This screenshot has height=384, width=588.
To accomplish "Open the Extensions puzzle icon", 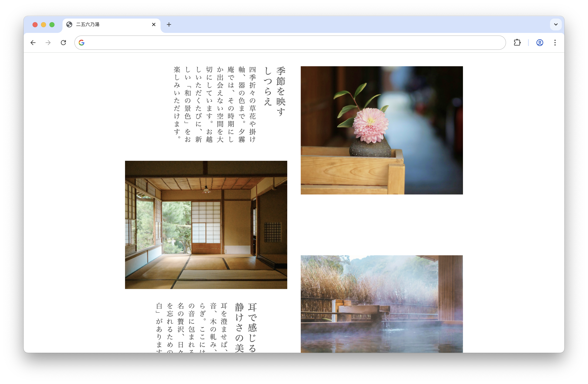I will click(517, 43).
